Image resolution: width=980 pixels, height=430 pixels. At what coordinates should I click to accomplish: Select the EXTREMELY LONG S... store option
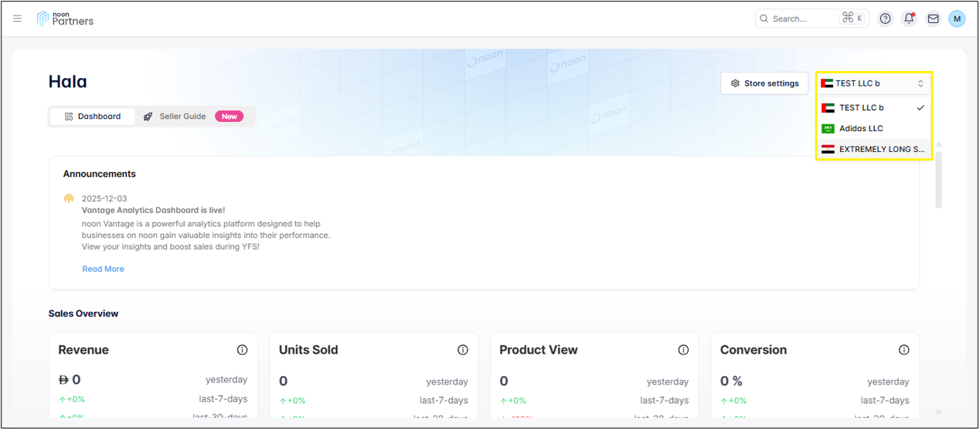click(873, 149)
